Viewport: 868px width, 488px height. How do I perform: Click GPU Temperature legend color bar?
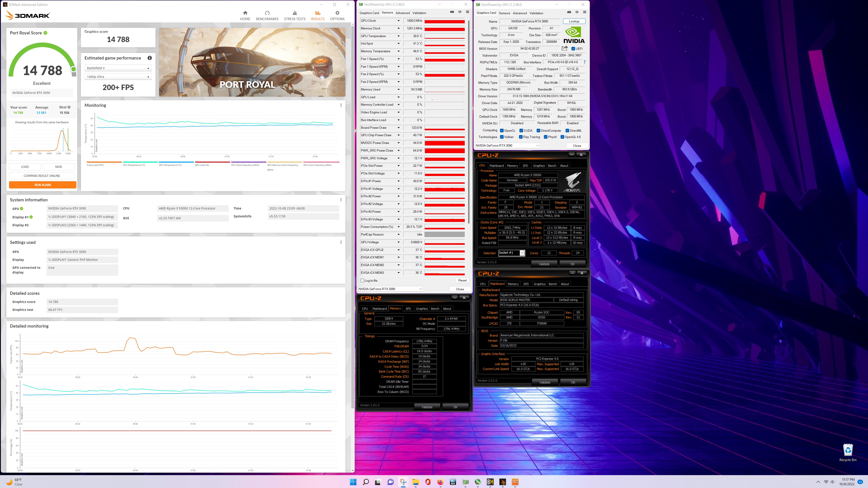pos(176,162)
